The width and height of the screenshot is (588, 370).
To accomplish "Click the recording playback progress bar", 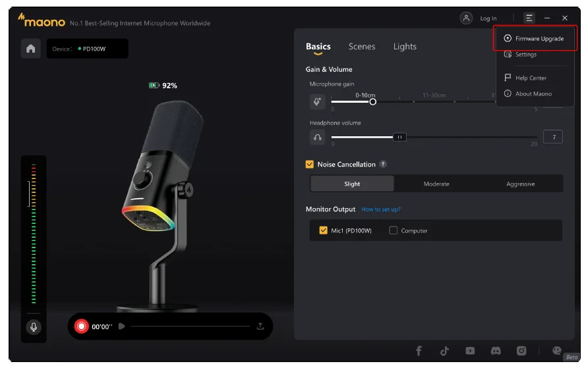I will [190, 326].
